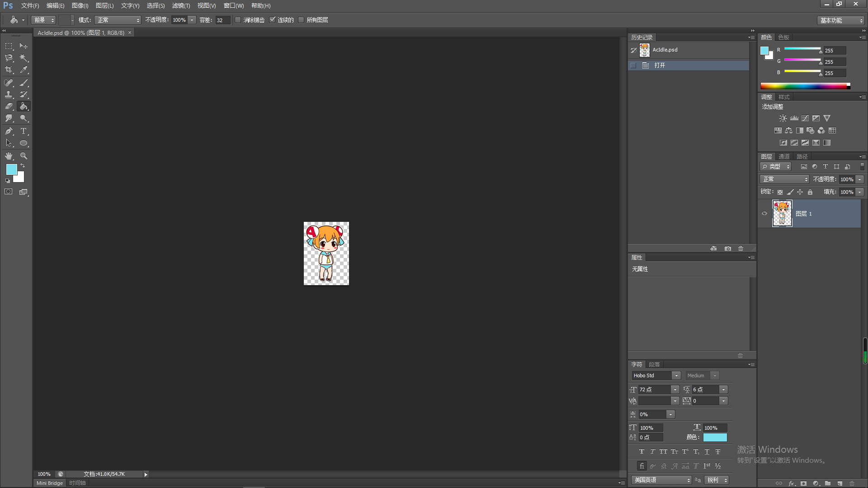Toggle lock all for layer
The width and height of the screenshot is (868, 488).
(810, 192)
